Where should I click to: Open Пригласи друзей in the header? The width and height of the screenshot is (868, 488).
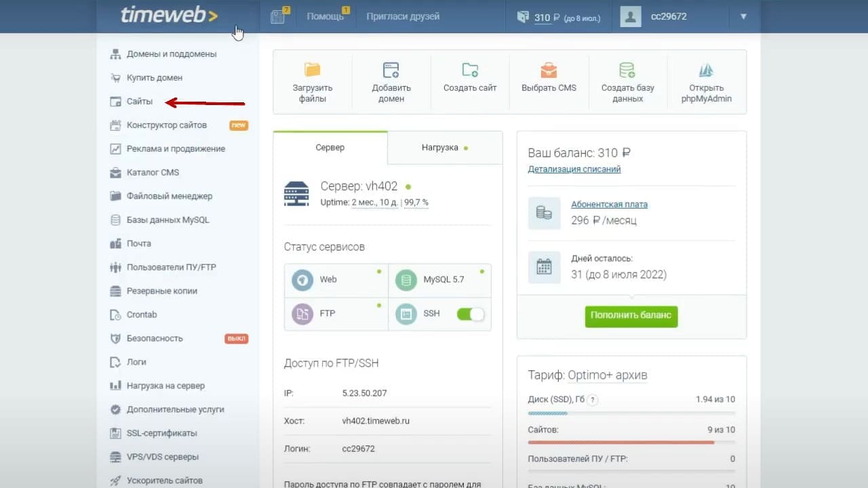tap(403, 16)
